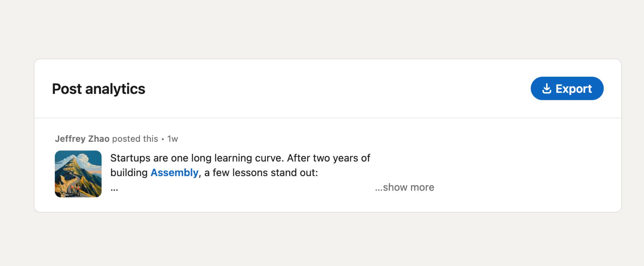Click the 'Export' text label on the button
Screen dimensions: 644x266
coord(573,89)
